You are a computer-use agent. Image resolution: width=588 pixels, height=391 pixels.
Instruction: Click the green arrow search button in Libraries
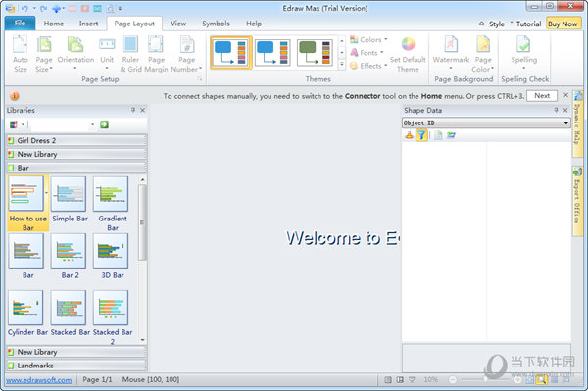104,124
